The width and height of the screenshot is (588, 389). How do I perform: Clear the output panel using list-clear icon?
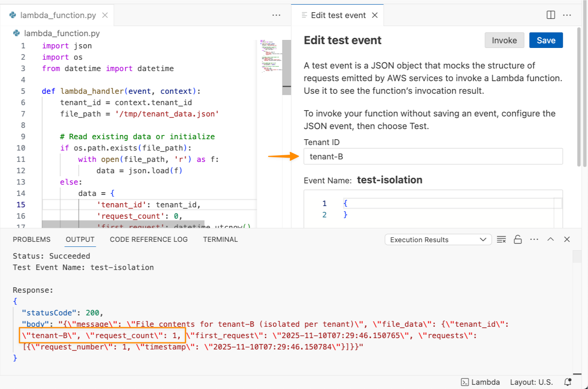point(501,239)
